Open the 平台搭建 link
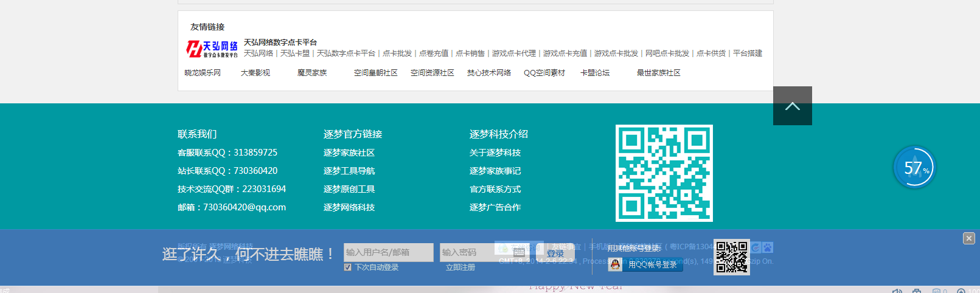 [x=748, y=53]
